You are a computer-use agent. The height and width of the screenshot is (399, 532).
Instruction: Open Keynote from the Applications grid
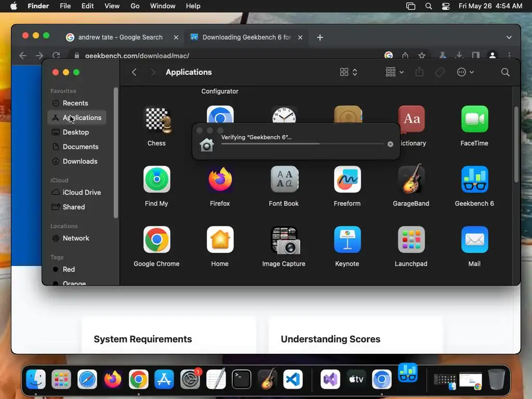[x=347, y=240]
